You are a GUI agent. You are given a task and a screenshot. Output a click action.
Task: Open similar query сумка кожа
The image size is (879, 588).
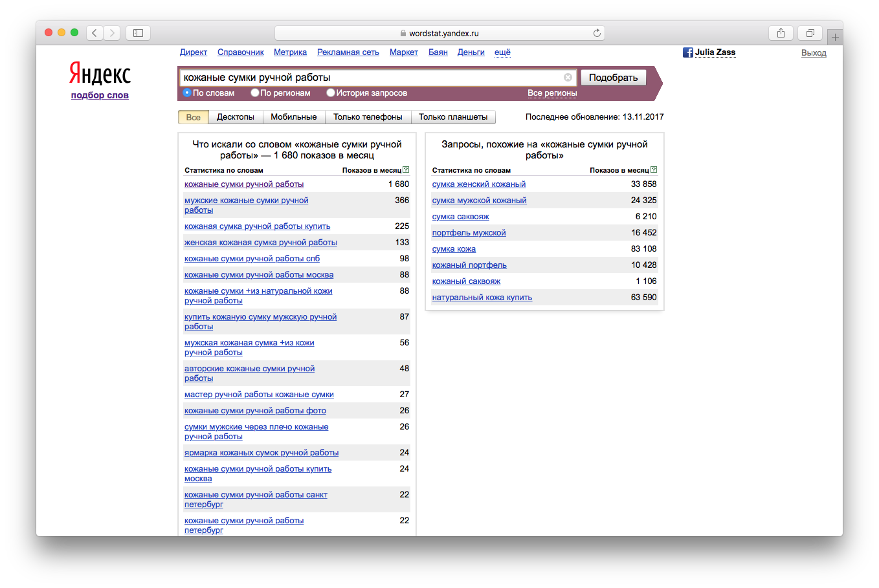(454, 249)
